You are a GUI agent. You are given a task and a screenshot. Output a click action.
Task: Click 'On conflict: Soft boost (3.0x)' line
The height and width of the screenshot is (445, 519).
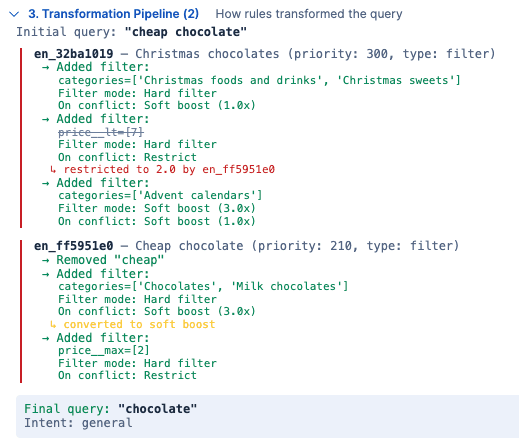[x=157, y=311]
